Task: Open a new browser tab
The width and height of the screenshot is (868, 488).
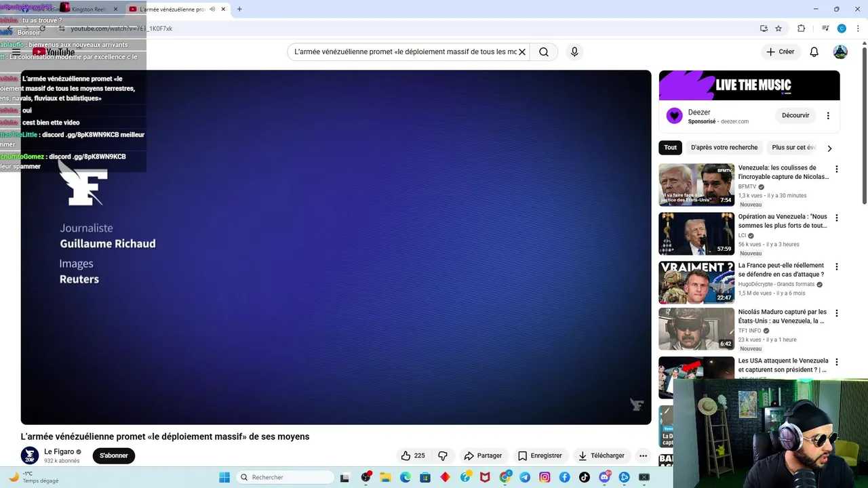Action: coord(239,9)
